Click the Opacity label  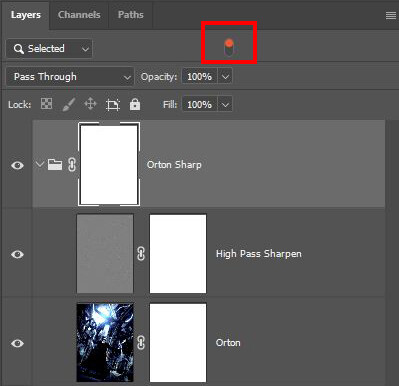[x=159, y=77]
